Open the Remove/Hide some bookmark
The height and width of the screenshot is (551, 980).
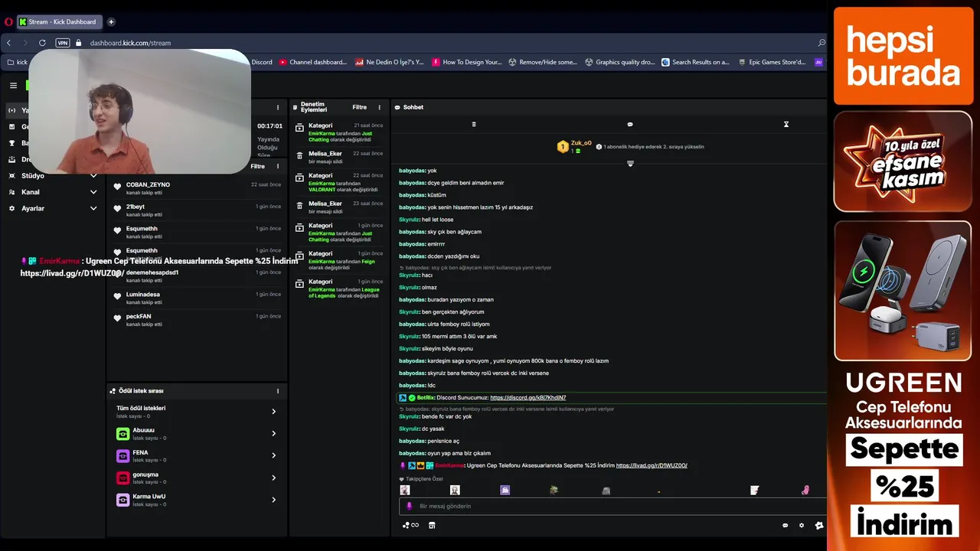coord(543,62)
